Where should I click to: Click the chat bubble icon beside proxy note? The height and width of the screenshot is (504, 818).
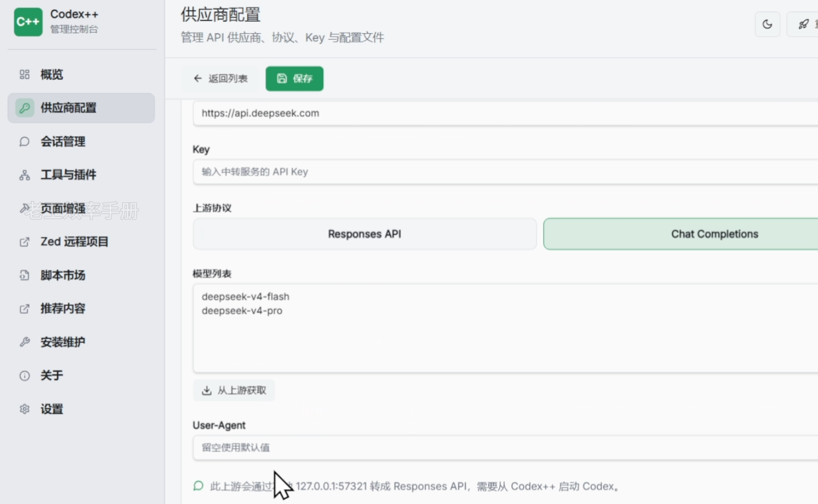[x=198, y=486]
